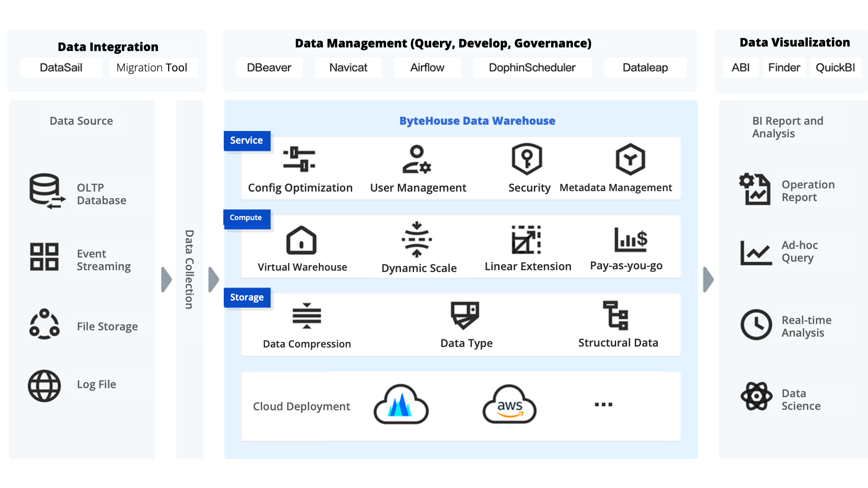Expand the arrow before BI Report section
Viewport: 868px width, 488px height.
[x=708, y=279]
